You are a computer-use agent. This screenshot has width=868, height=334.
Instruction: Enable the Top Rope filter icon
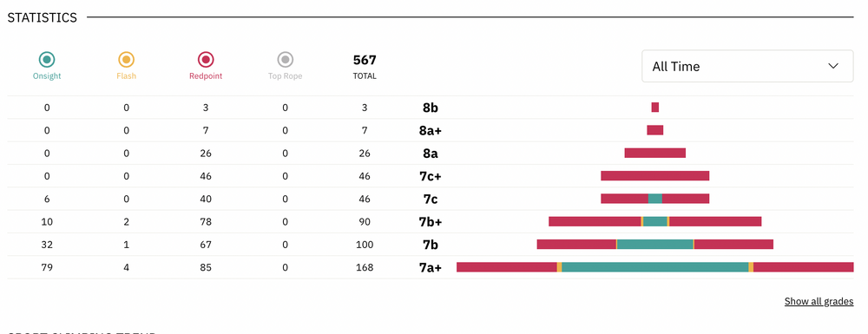[x=285, y=59]
